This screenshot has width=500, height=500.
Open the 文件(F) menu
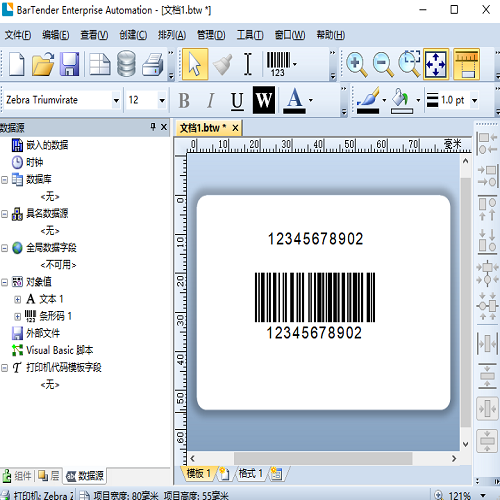[18, 35]
